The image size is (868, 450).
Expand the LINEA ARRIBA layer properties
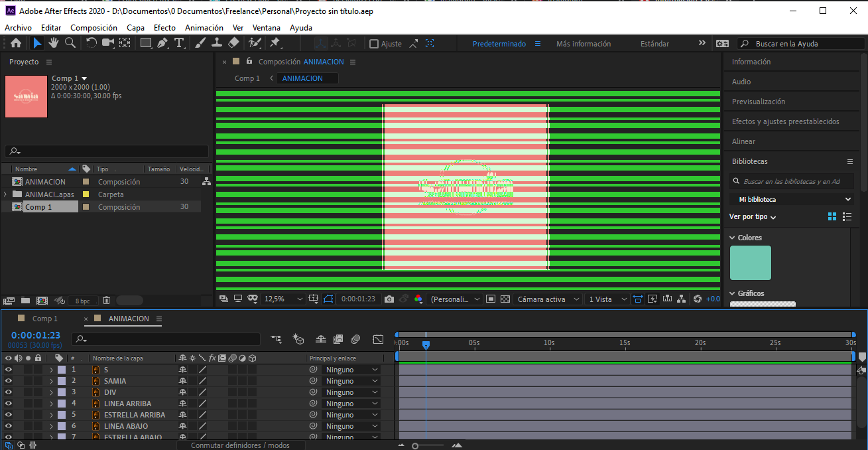(51, 404)
